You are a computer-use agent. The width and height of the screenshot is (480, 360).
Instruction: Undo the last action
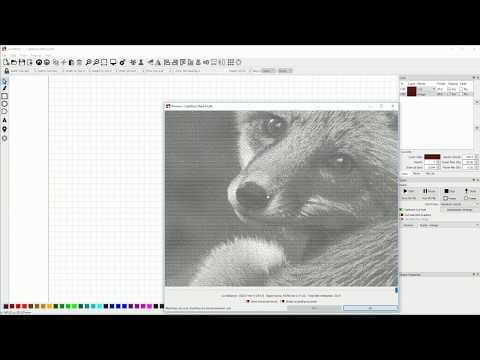[39, 62]
